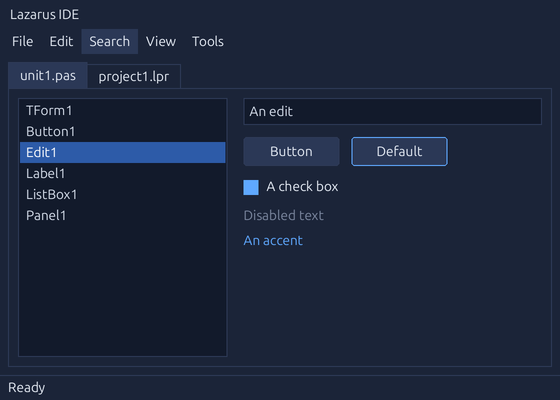The height and width of the screenshot is (400, 560).
Task: Toggle the 'A check box' checkbox
Action: point(251,188)
